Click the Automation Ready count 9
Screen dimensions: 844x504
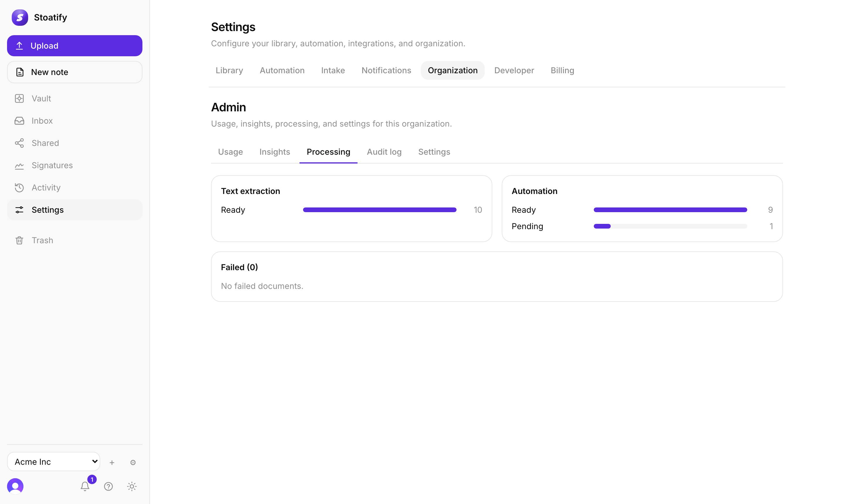click(770, 210)
